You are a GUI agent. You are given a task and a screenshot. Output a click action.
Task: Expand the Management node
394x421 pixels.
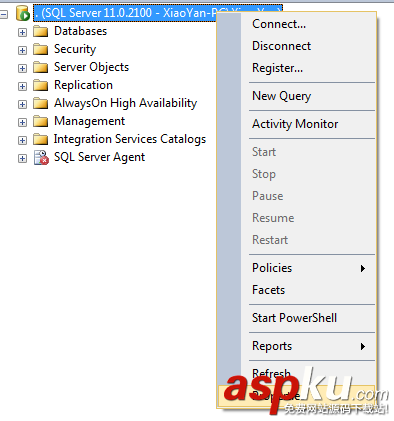(22, 122)
